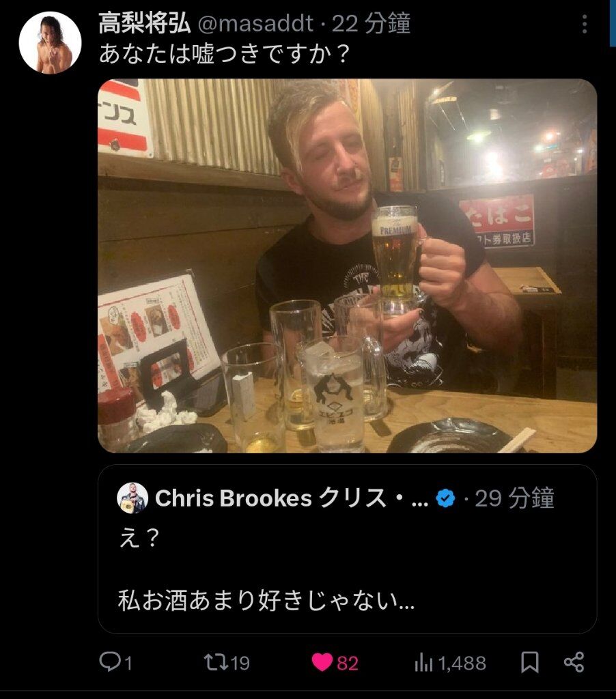Open the view analytics bar chart icon
The image size is (616, 699).
tap(423, 662)
